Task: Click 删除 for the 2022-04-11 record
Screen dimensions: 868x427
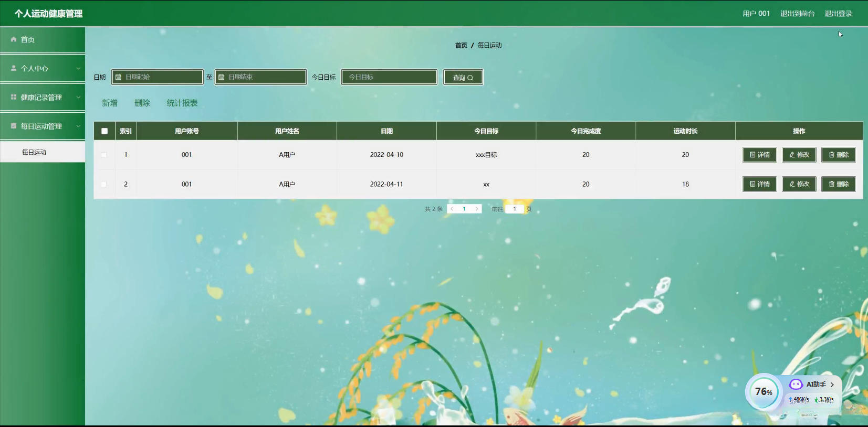Action: pos(839,184)
